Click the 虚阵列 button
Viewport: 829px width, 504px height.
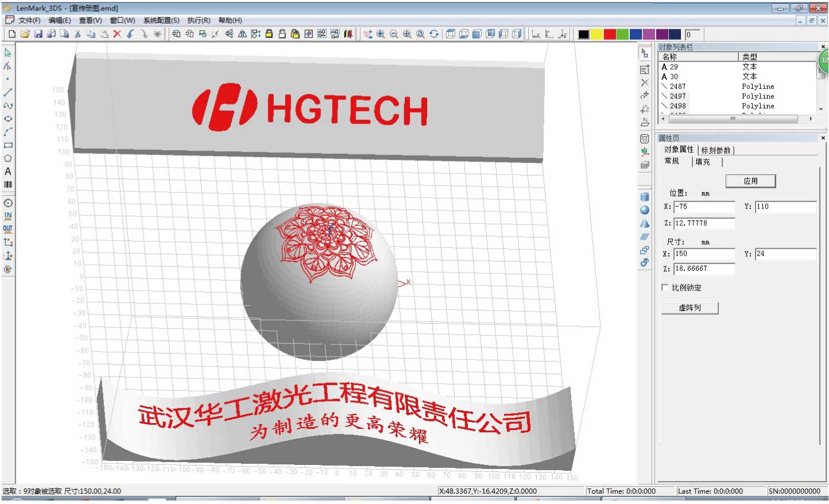click(x=690, y=308)
